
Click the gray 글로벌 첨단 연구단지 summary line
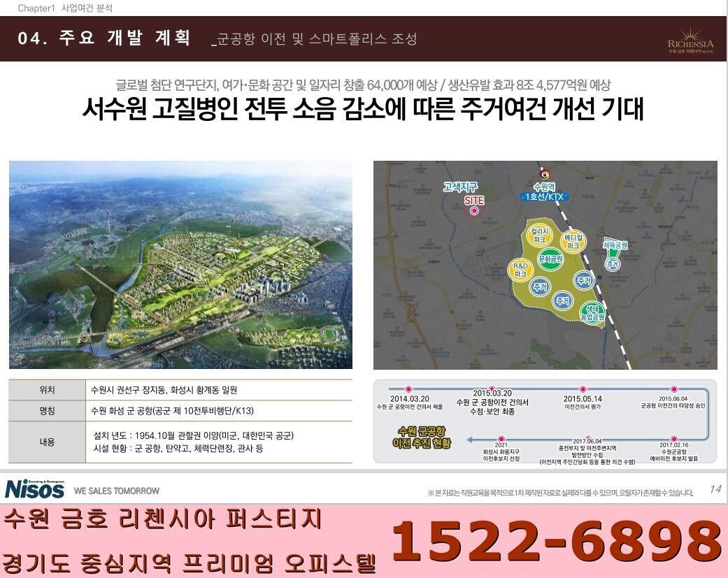pos(363,85)
